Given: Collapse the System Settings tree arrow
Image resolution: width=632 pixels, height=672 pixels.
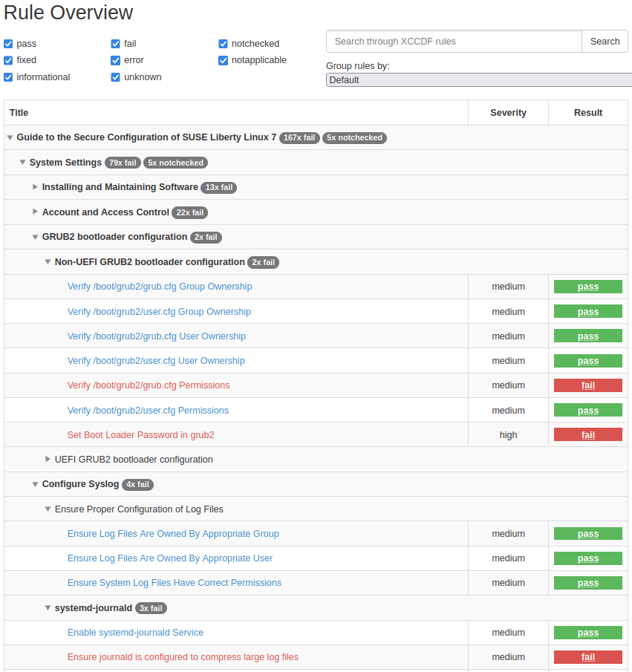Looking at the screenshot, I should (x=22, y=163).
